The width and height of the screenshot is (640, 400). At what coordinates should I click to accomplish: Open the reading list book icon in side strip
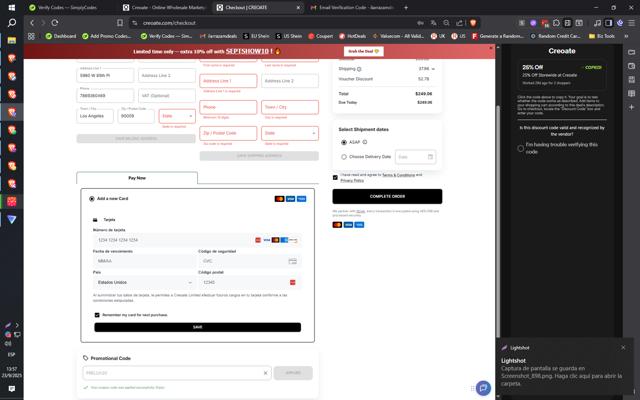[631, 93]
